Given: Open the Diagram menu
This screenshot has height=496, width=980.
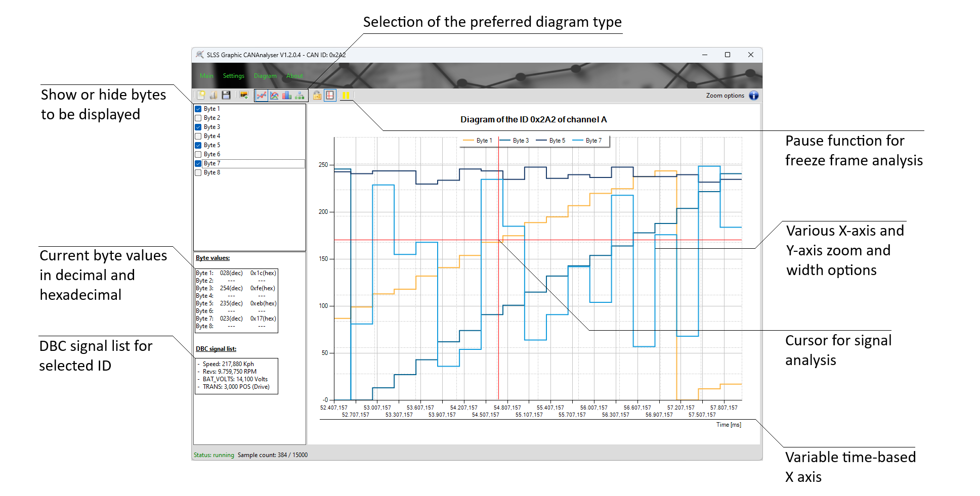Looking at the screenshot, I should click(265, 76).
